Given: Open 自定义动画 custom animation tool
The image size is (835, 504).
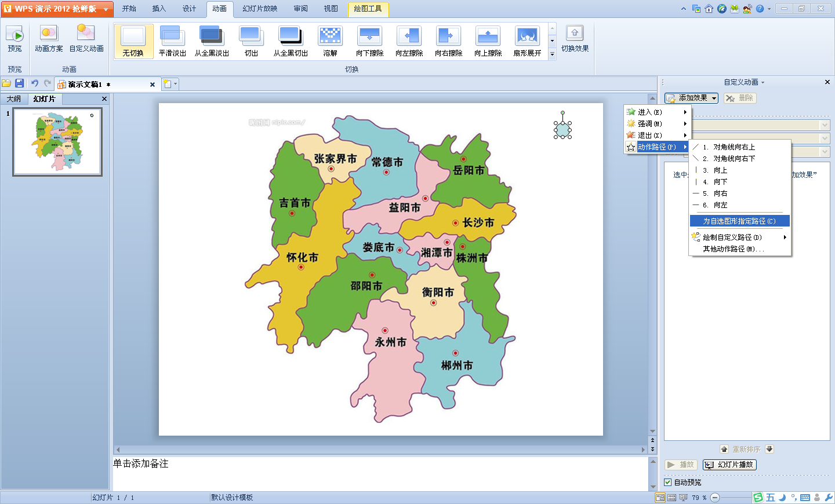Looking at the screenshot, I should [86, 34].
